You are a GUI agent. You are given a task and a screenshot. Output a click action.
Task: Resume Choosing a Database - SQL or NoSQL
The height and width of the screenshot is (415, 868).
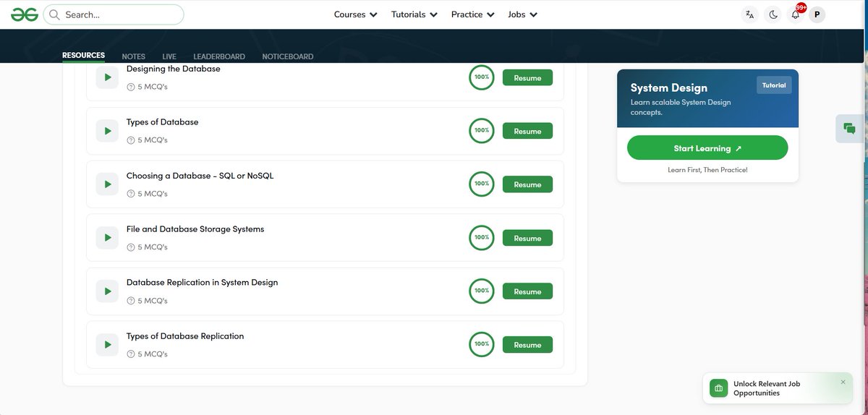pos(527,185)
